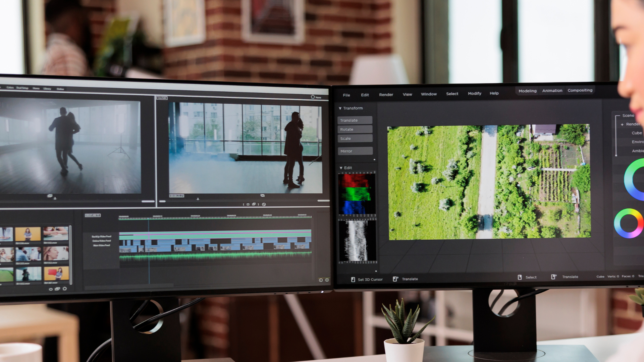The image size is (644, 362).
Task: Toggle the Live Edit badge on the right preview
Action: pyautogui.click(x=162, y=98)
